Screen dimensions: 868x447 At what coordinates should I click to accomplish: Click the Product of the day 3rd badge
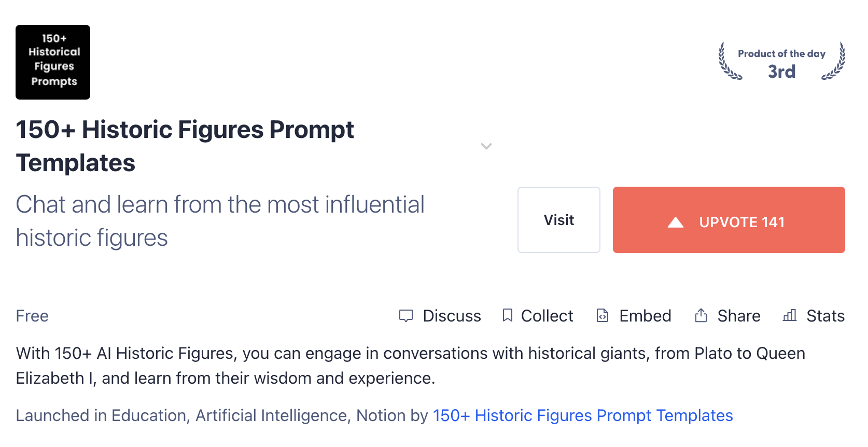point(782,61)
